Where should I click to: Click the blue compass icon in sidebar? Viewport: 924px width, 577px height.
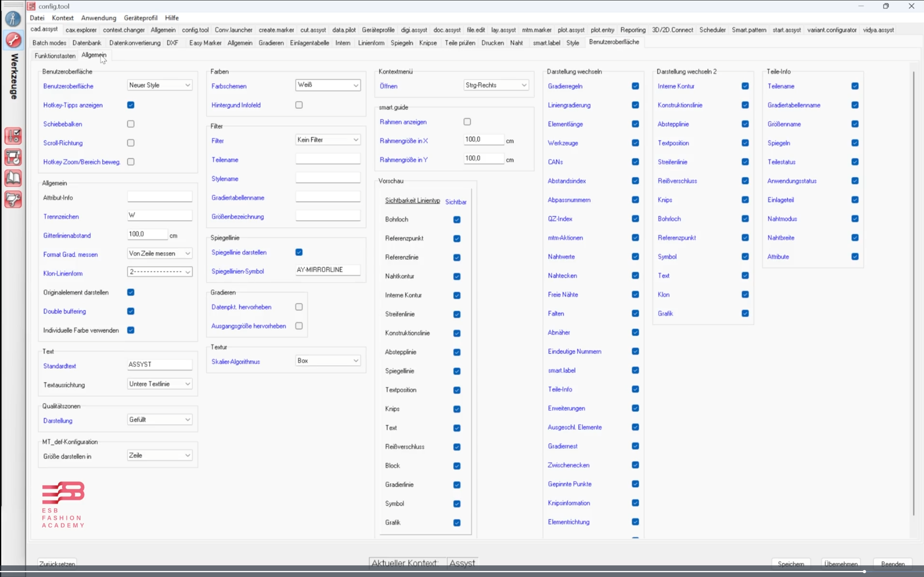pos(13,18)
